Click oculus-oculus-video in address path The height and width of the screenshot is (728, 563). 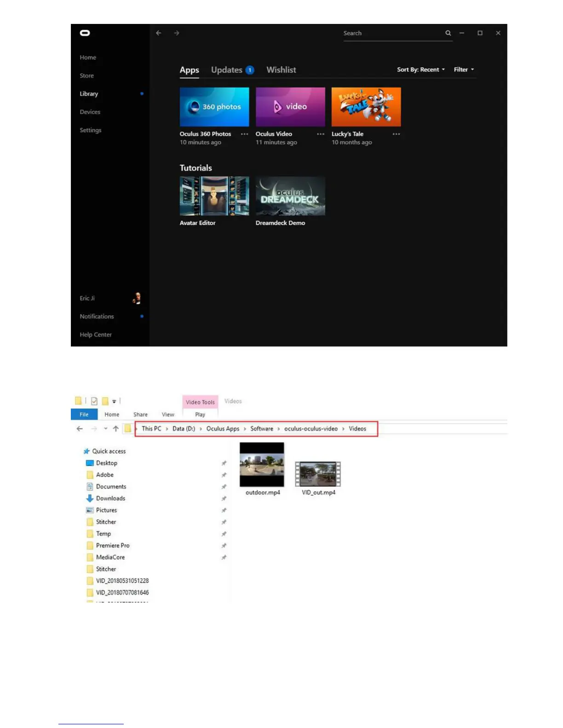(311, 429)
